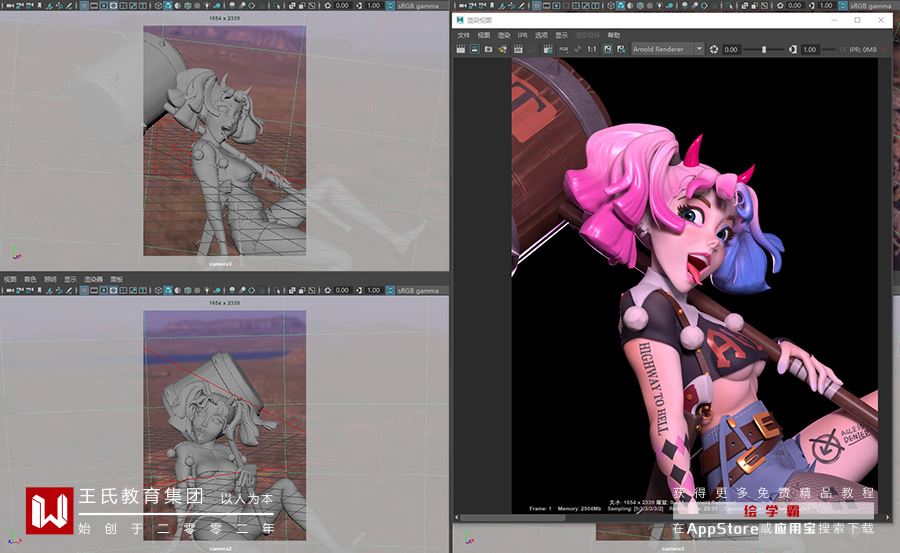Open the 选项 menu in Render View
Screen dimensions: 900x553
click(x=541, y=35)
